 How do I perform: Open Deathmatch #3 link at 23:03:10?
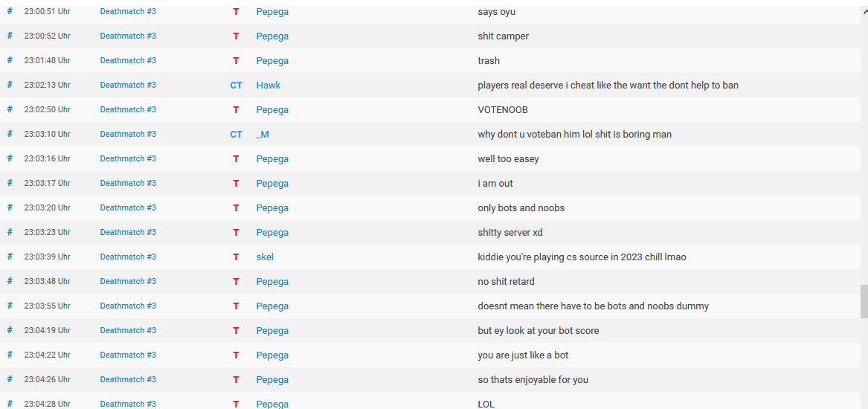click(x=128, y=135)
